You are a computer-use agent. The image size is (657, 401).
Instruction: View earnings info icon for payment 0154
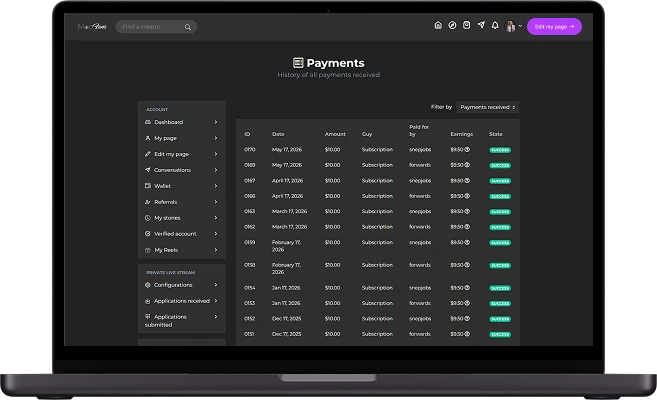pos(467,288)
